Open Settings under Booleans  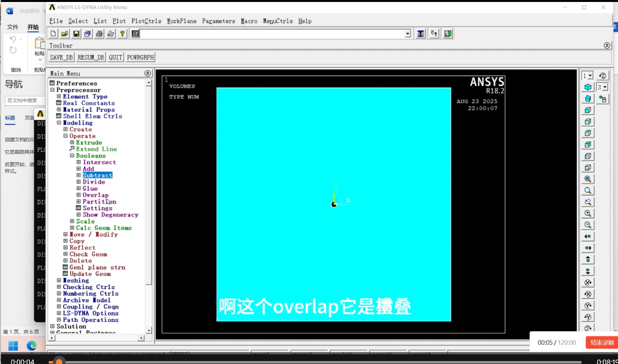(x=98, y=208)
